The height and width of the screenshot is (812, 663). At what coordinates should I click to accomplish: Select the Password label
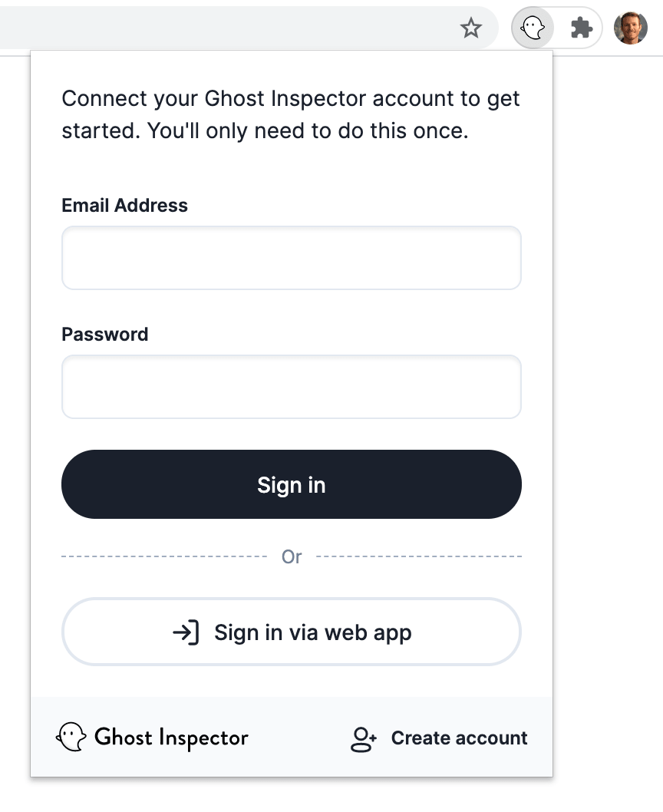coord(104,334)
